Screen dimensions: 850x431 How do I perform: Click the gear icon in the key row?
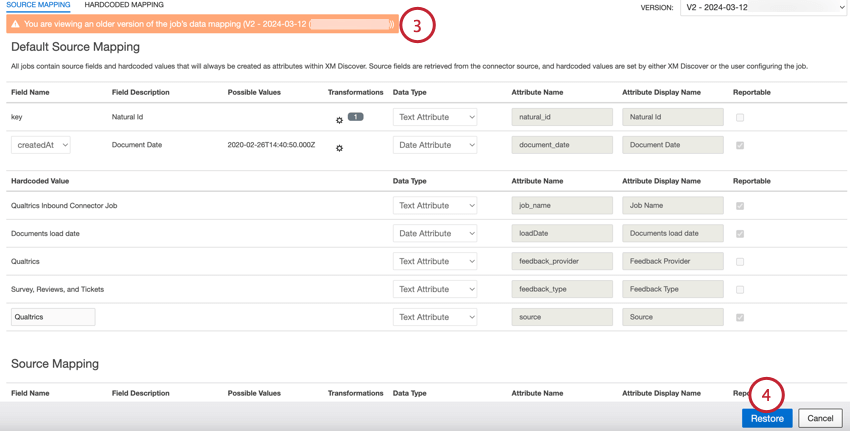(339, 120)
